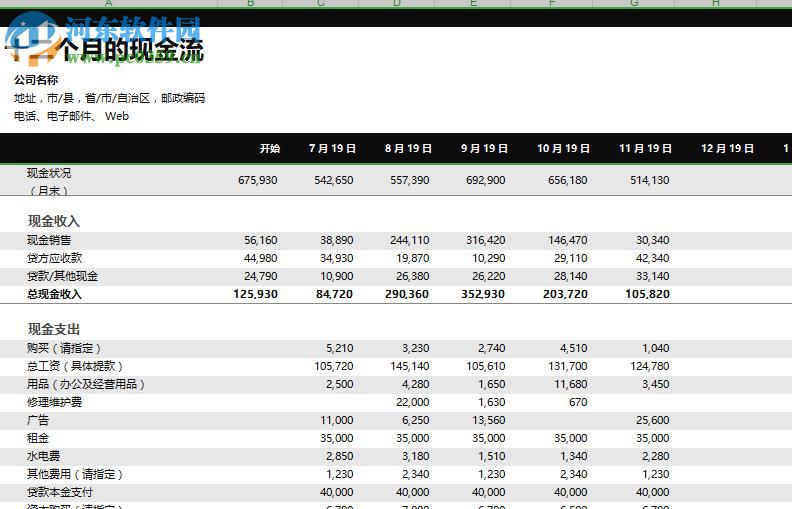Click the 10月19日 column header
Viewport: 792px width, 509px height.
tap(563, 148)
